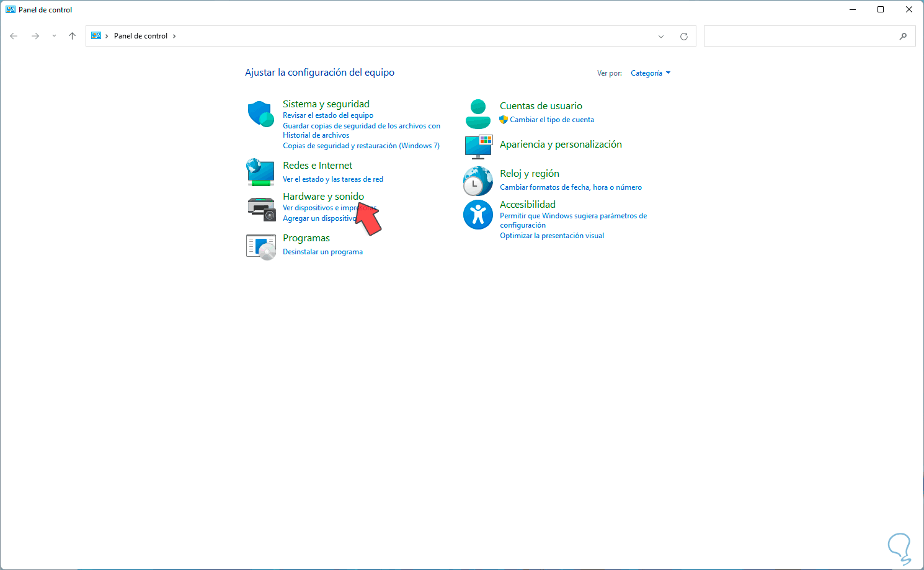Screen dimensions: 924x570
Task: Open Cambiar el tipo de cuenta
Action: coord(552,120)
